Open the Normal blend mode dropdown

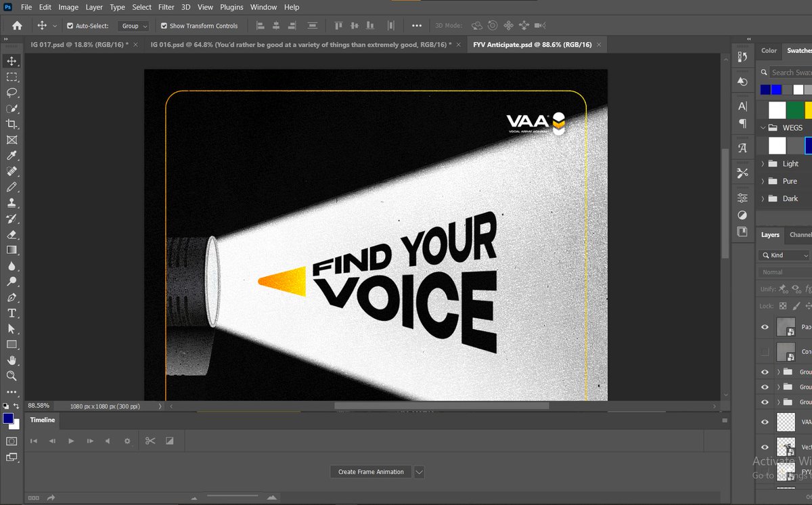click(785, 272)
